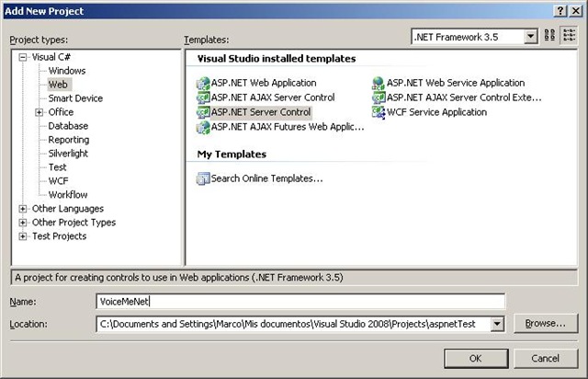
Task: Select the Test Projects label
Action: tap(59, 236)
